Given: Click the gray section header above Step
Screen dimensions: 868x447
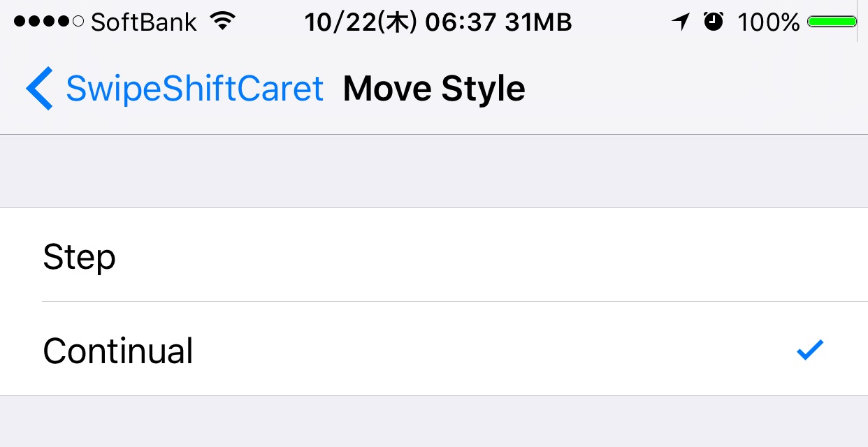Looking at the screenshot, I should pyautogui.click(x=434, y=171).
